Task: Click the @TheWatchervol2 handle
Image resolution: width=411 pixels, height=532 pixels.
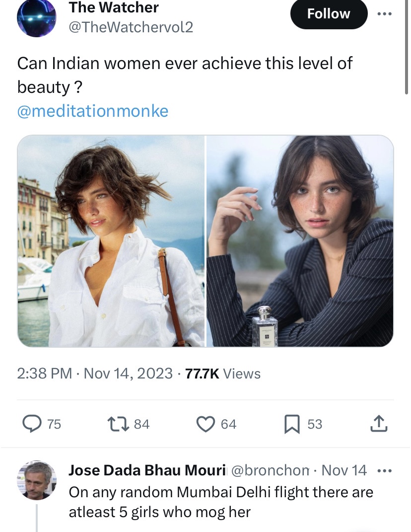Action: 131,27
